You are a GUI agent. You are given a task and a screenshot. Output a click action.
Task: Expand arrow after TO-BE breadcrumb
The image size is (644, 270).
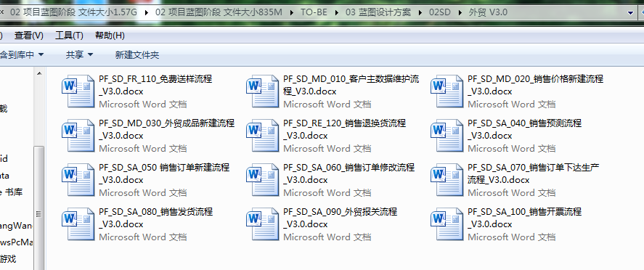337,13
